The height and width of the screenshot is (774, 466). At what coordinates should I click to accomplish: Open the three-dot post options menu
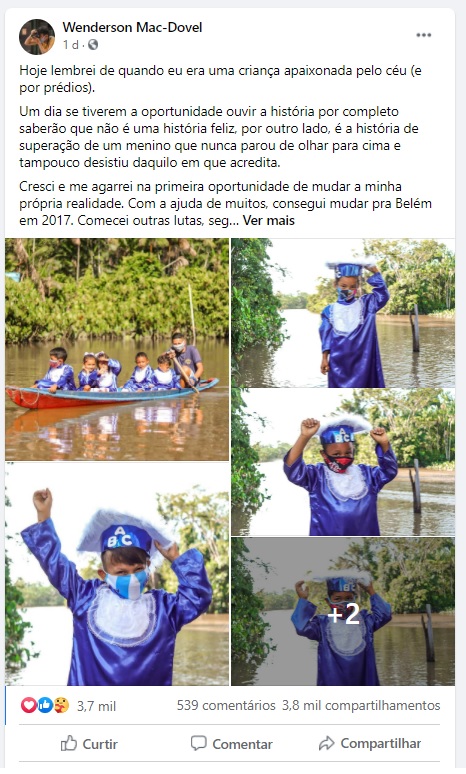[x=424, y=35]
